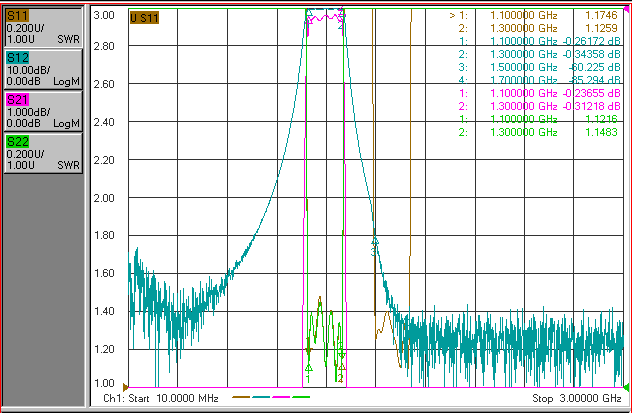Viewport: 632px width, 413px height.
Task: Click '1.000dB/' scale text in S21 panel
Action: click(x=28, y=112)
